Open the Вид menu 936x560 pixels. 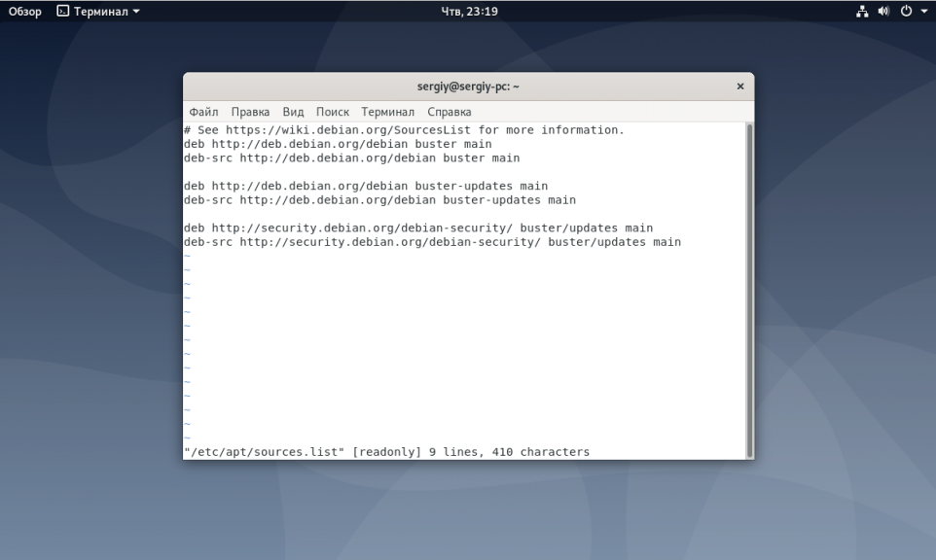pos(293,112)
